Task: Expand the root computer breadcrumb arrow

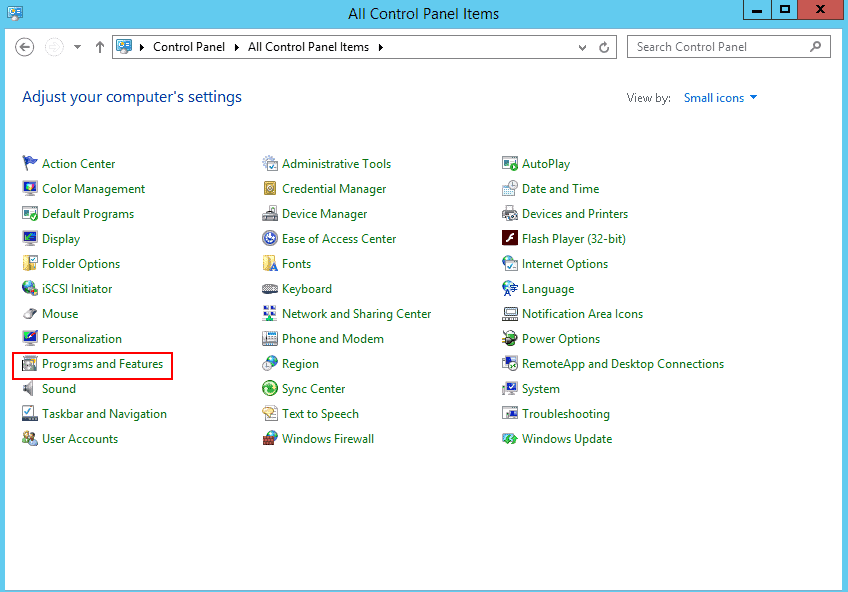Action: click(142, 48)
